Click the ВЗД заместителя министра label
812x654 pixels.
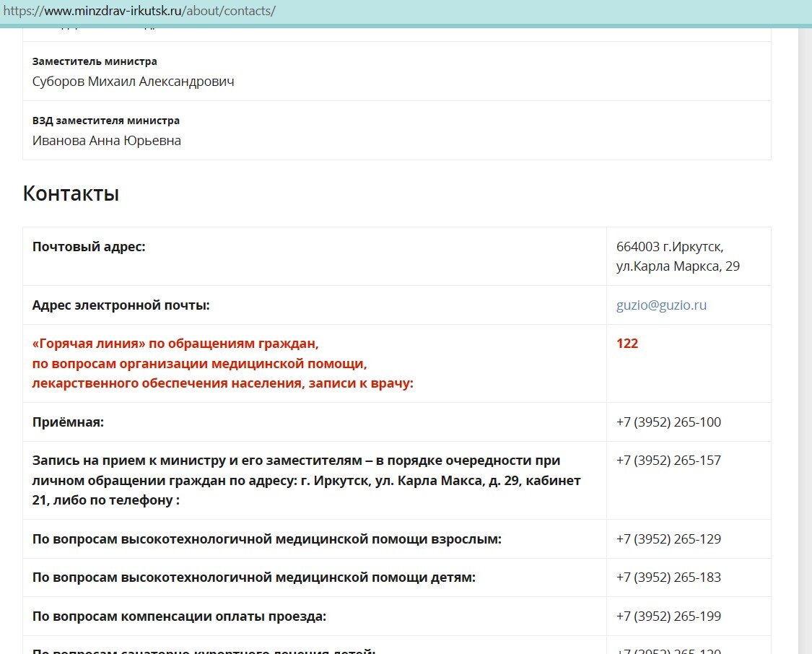pyautogui.click(x=105, y=120)
